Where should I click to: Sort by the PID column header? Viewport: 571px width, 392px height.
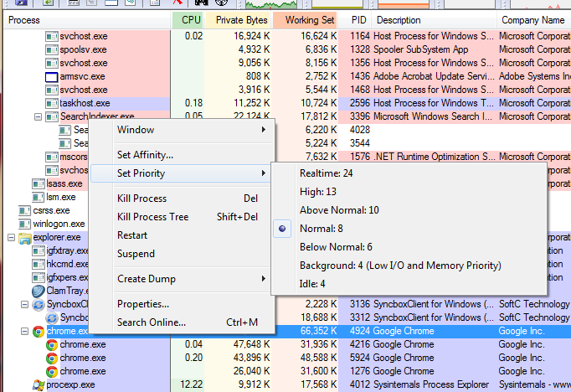point(355,20)
